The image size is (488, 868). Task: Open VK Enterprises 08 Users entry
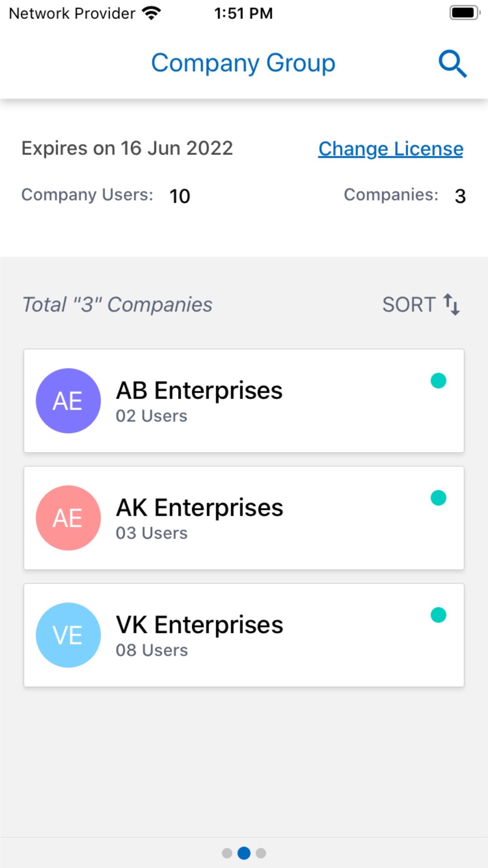244,635
